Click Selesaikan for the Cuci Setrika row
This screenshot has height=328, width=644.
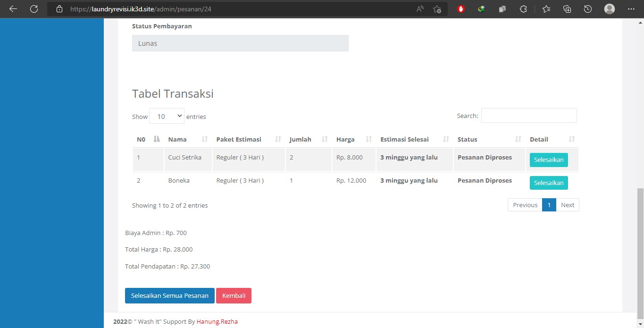click(548, 160)
